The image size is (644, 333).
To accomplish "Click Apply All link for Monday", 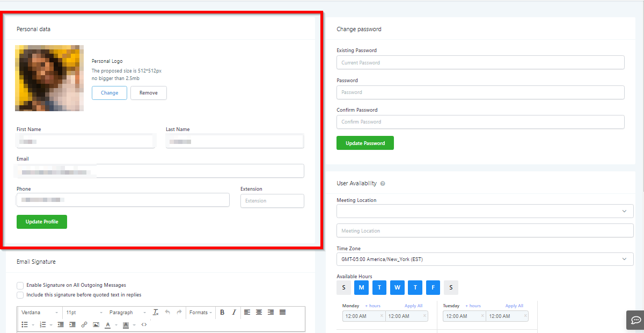I will click(x=413, y=306).
